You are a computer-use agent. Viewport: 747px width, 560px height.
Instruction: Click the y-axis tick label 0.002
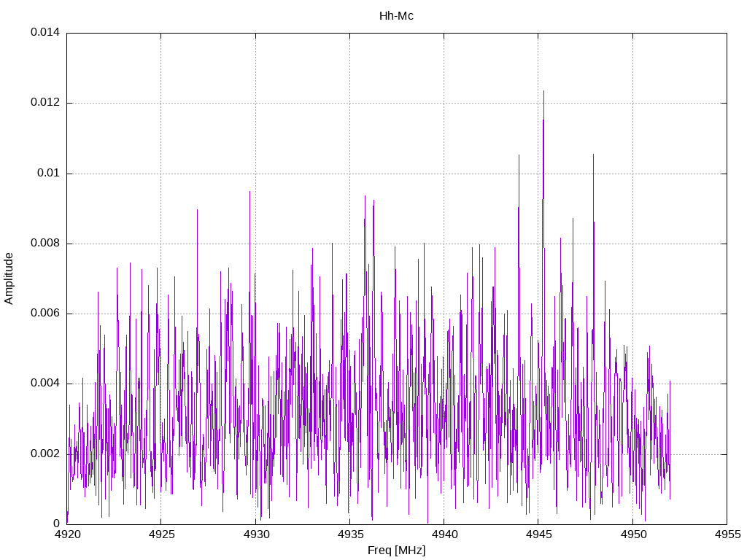(45, 454)
